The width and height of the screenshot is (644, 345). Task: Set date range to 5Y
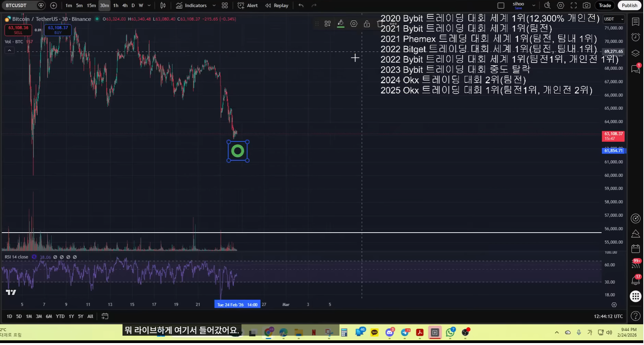(x=80, y=316)
